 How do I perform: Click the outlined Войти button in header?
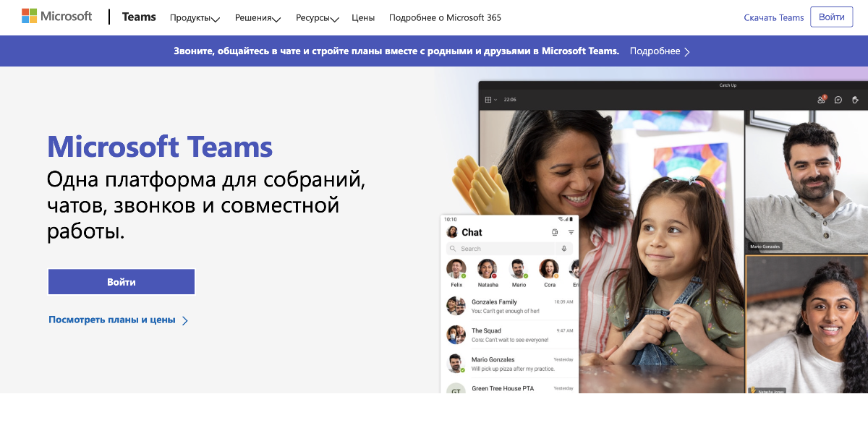832,17
